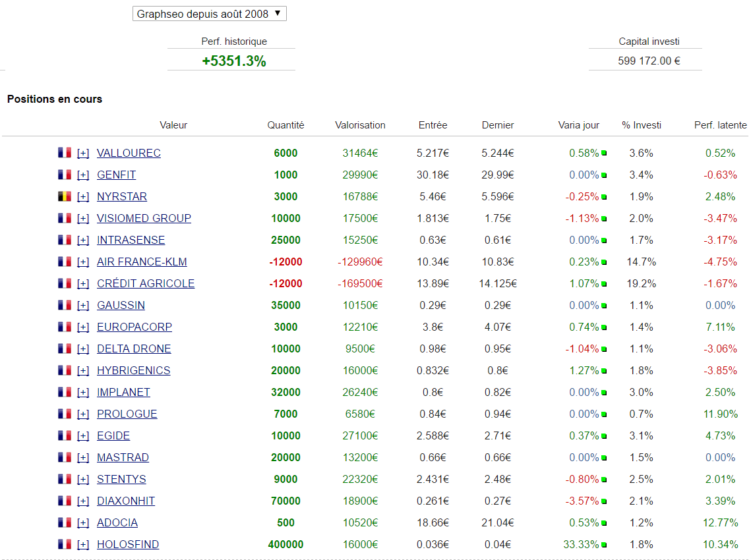This screenshot has width=749, height=560.
Task: Click the French flag beside ADOCIA
Action: [x=65, y=522]
